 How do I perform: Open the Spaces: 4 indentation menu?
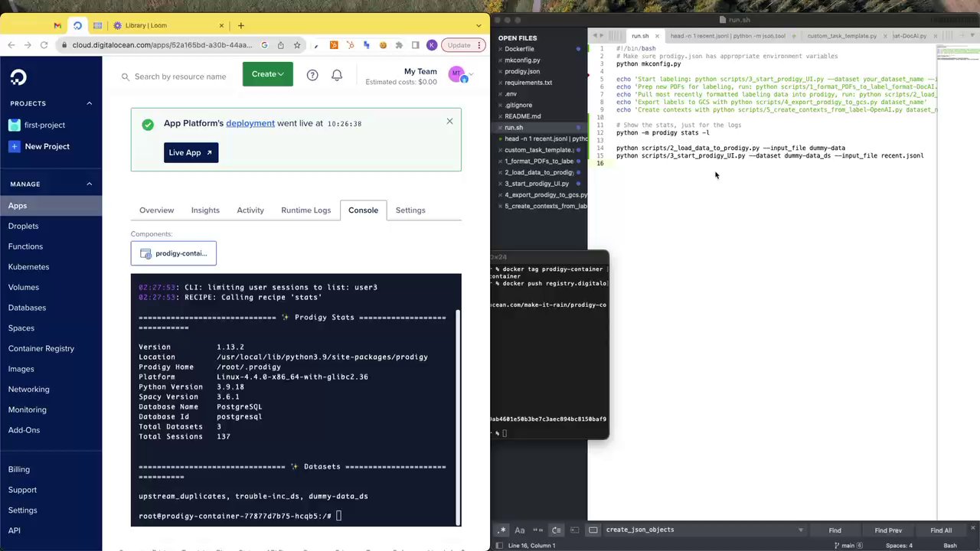(x=899, y=546)
